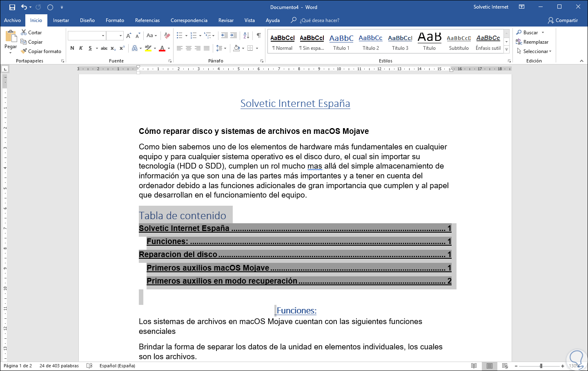Click the zoom slider handle
Image resolution: width=588 pixels, height=371 pixels.
(x=541, y=366)
